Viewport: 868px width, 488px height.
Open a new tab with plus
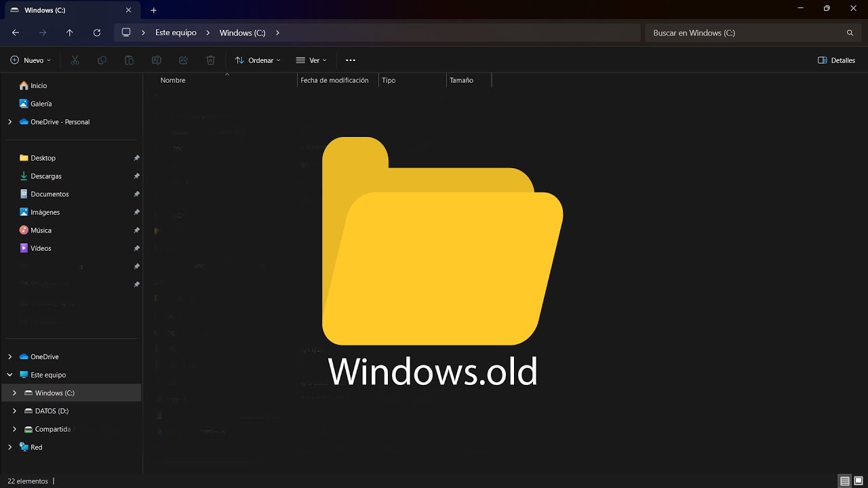154,10
